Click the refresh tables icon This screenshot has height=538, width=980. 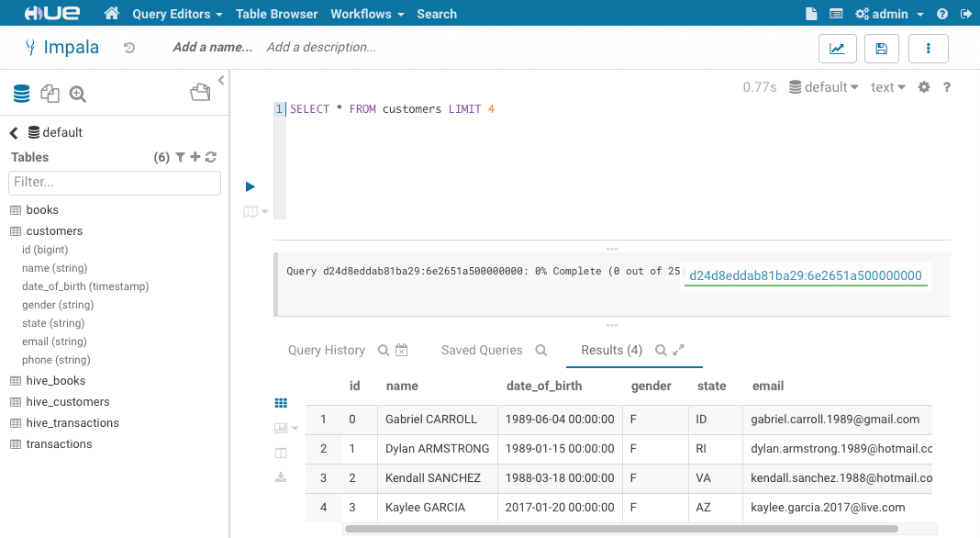211,158
